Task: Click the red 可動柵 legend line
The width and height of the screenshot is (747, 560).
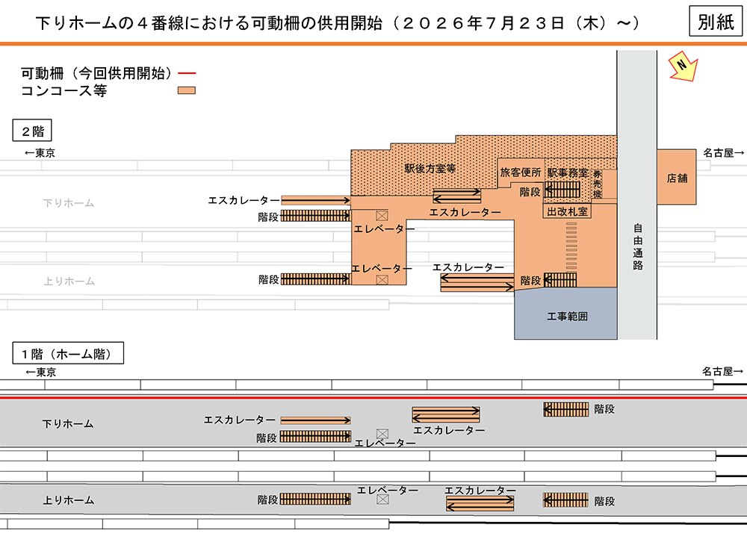Action: (187, 73)
